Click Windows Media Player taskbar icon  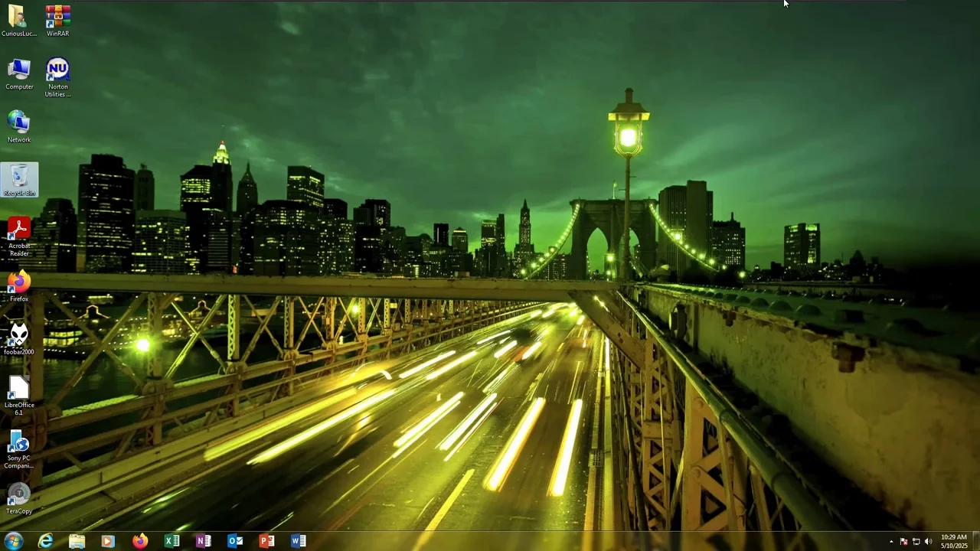click(x=108, y=542)
